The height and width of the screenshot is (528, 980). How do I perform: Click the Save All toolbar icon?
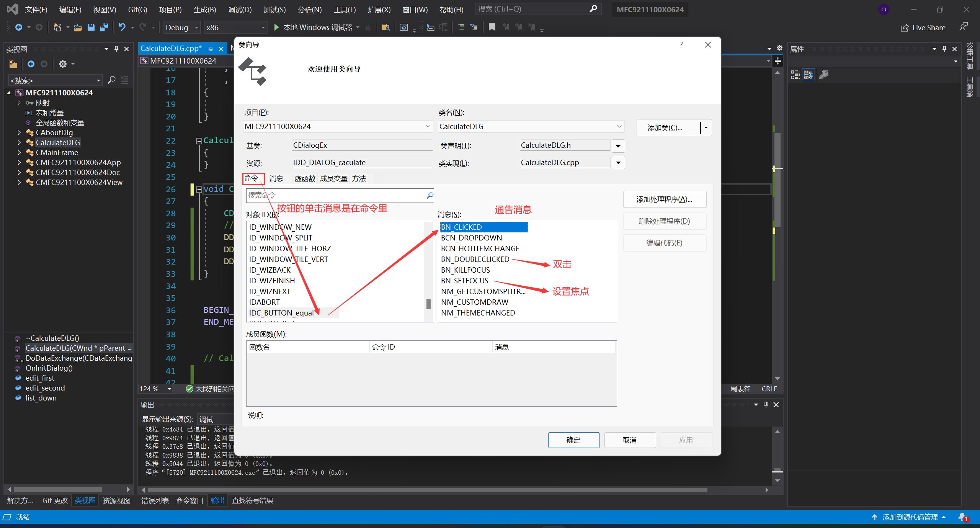pos(104,27)
